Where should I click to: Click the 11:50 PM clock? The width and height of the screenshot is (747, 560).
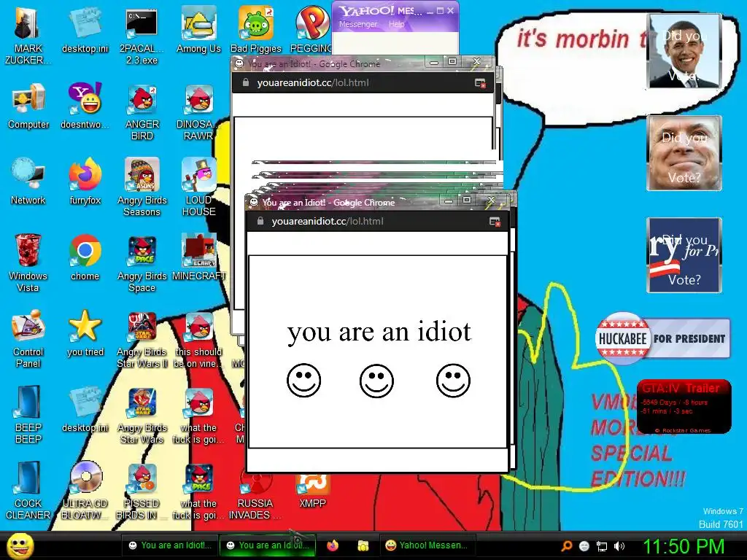pyautogui.click(x=684, y=545)
